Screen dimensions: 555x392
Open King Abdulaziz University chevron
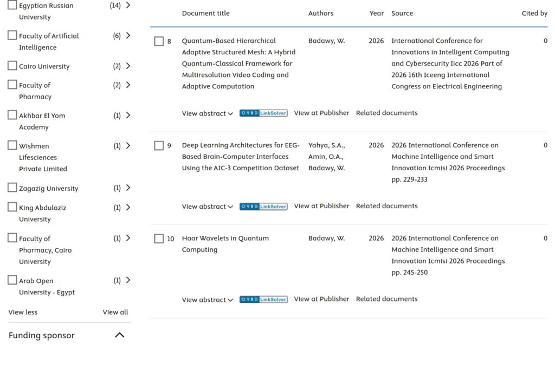coord(128,207)
